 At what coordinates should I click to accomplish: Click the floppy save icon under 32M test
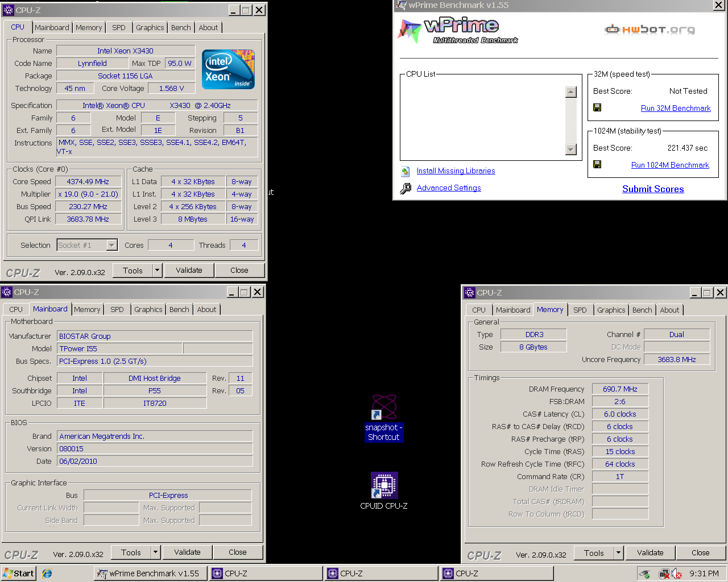coord(597,107)
